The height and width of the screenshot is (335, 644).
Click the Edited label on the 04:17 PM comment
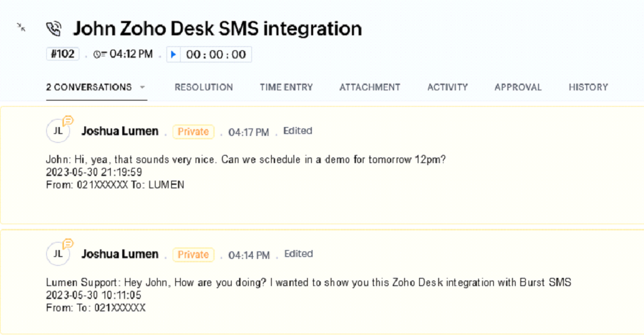coord(298,130)
